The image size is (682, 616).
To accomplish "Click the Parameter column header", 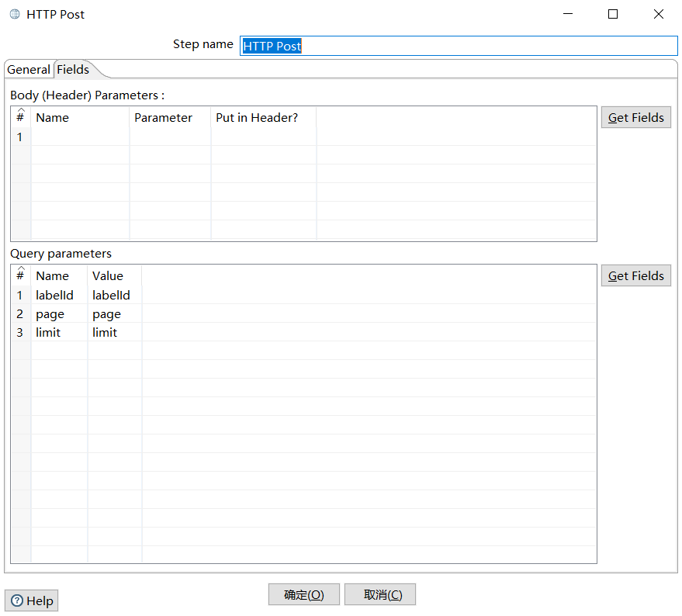I will pyautogui.click(x=170, y=117).
